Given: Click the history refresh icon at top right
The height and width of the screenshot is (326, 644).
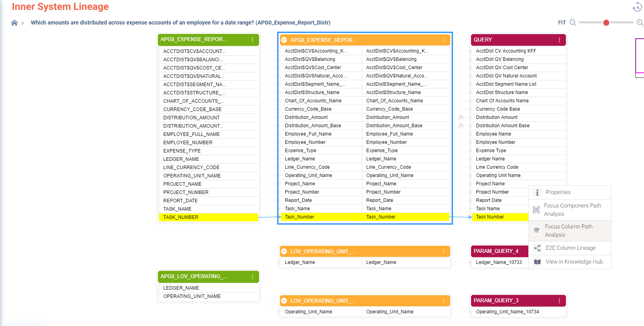Looking at the screenshot, I should (637, 7).
